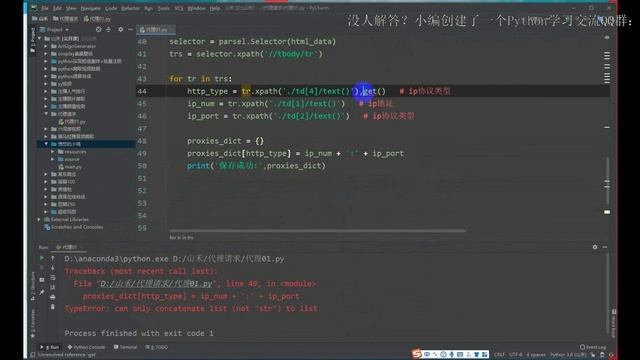Viewport: 640px width, 360px height.
Task: Click line number 44 in gutter
Action: (x=142, y=91)
